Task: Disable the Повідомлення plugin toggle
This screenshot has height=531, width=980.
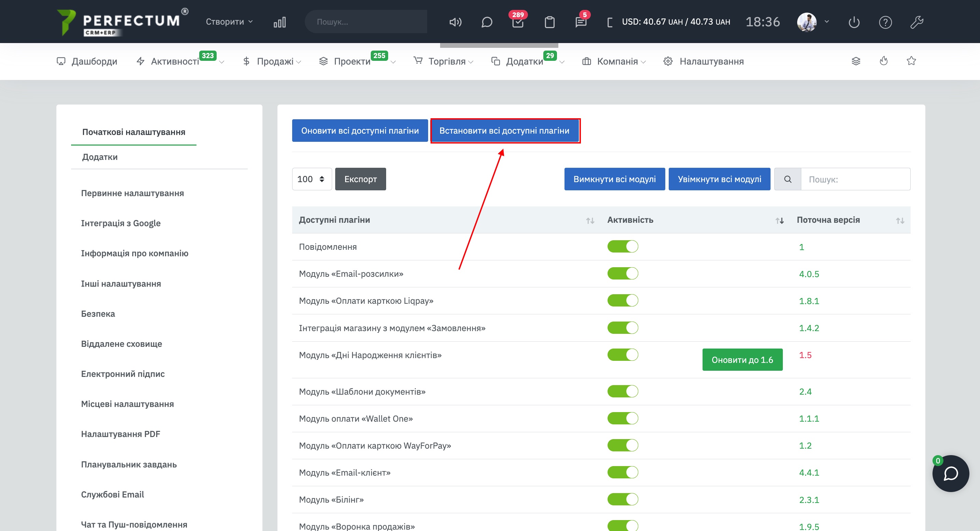Action: 622,246
